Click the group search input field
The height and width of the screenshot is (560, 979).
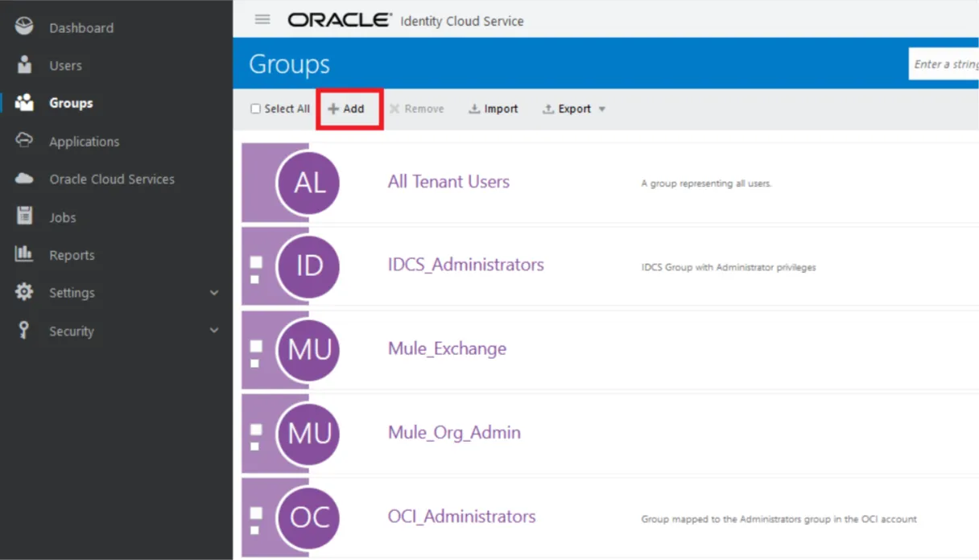coord(944,64)
